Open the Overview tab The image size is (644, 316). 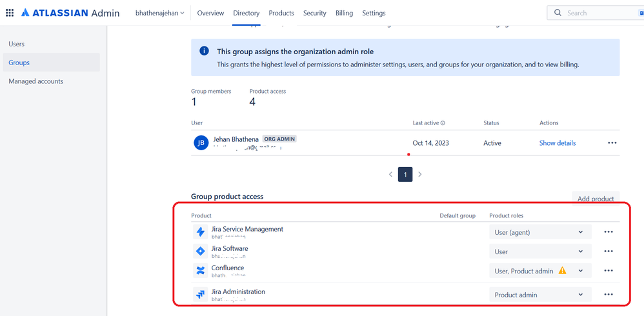pos(211,13)
